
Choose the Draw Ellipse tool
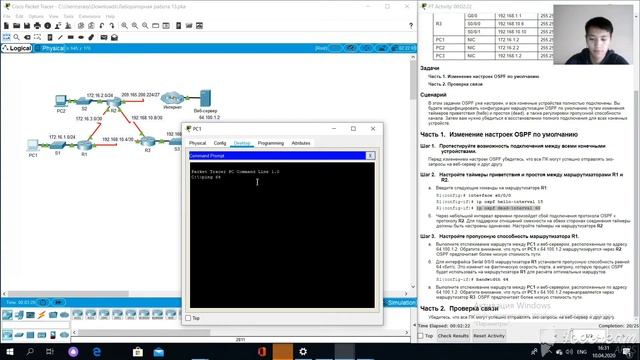(81, 37)
